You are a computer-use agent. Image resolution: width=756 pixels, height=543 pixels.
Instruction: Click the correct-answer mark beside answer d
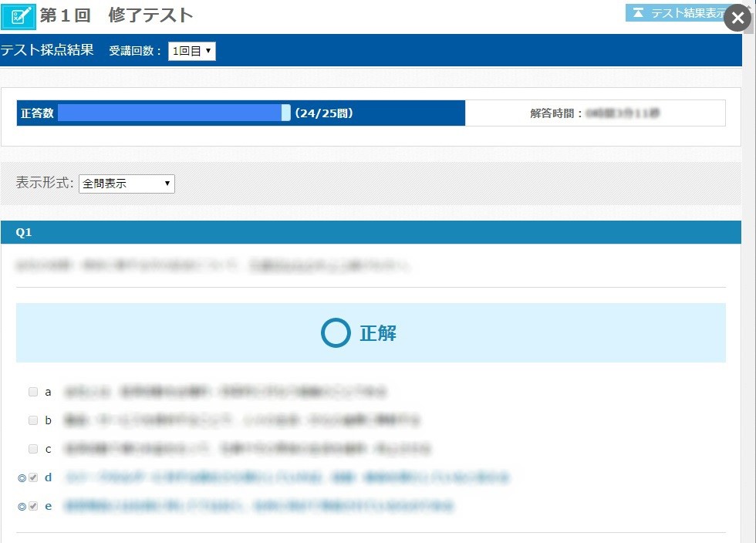click(x=22, y=478)
